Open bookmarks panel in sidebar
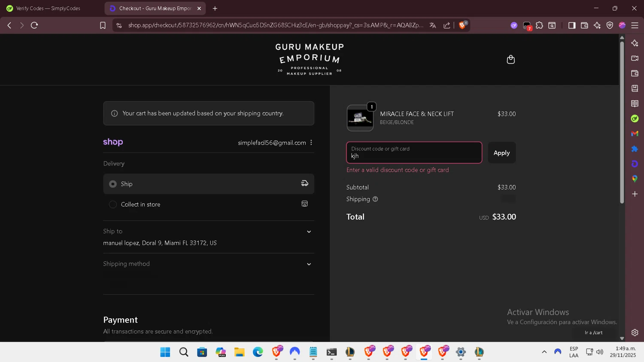 [x=635, y=88]
